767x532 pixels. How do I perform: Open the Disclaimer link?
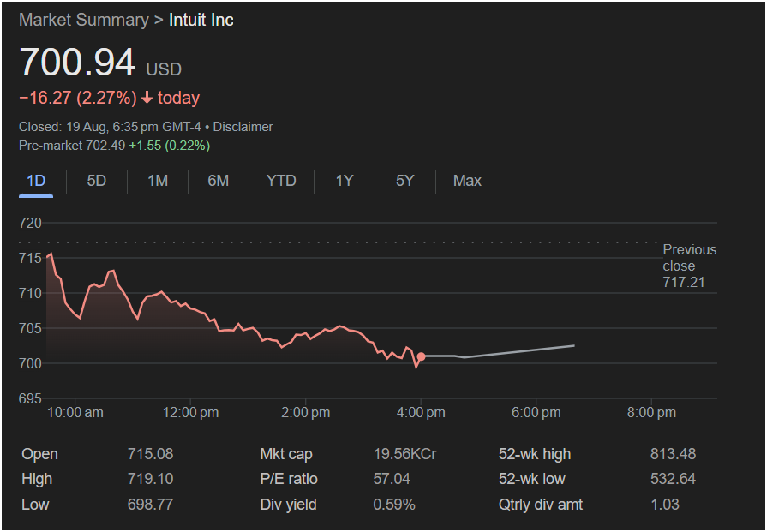pos(243,127)
